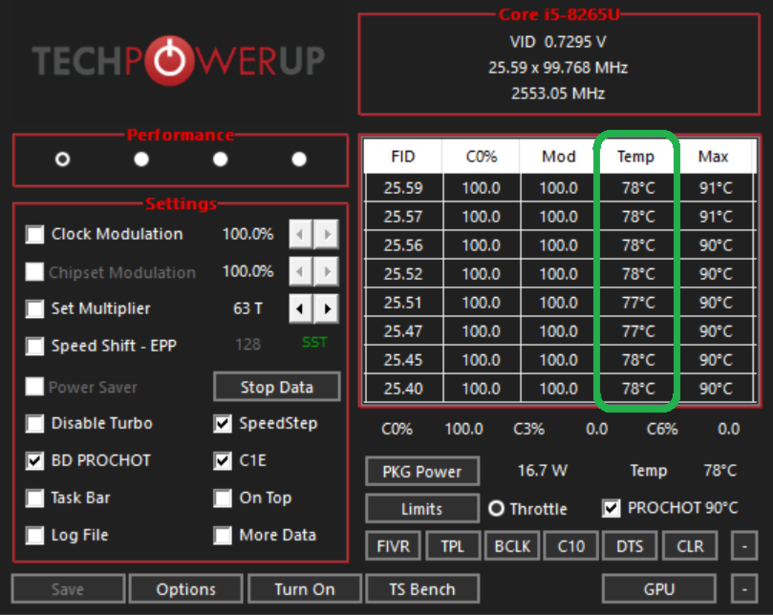Open the GPU monitoring panel
The height and width of the screenshot is (615, 773).
pyautogui.click(x=659, y=589)
